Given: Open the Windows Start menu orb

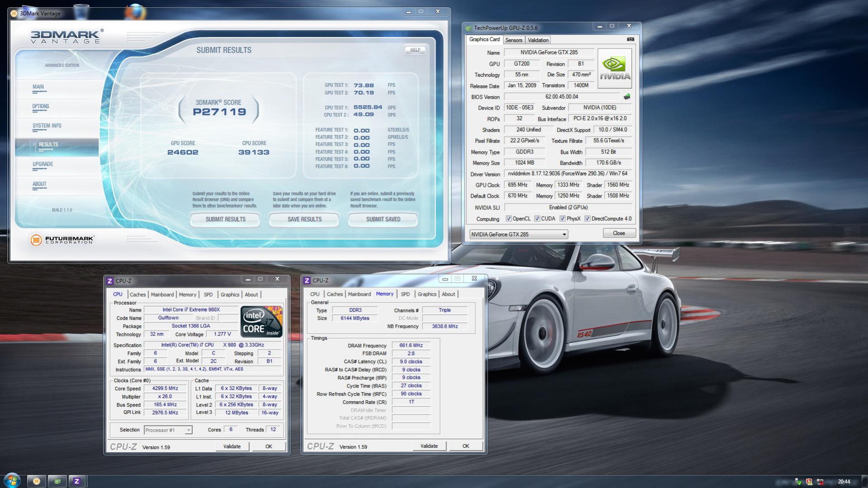Looking at the screenshot, I should point(12,480).
